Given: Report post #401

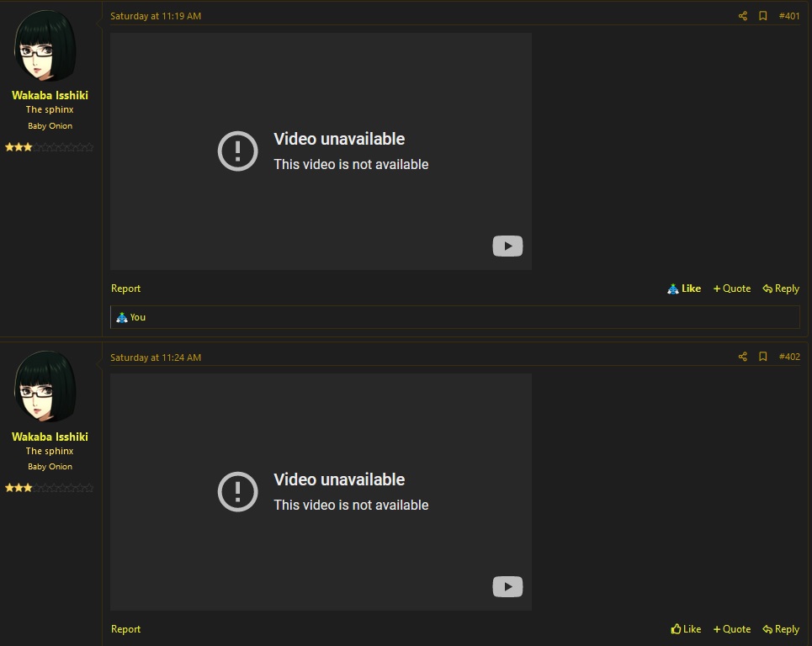Looking at the screenshot, I should click(125, 289).
